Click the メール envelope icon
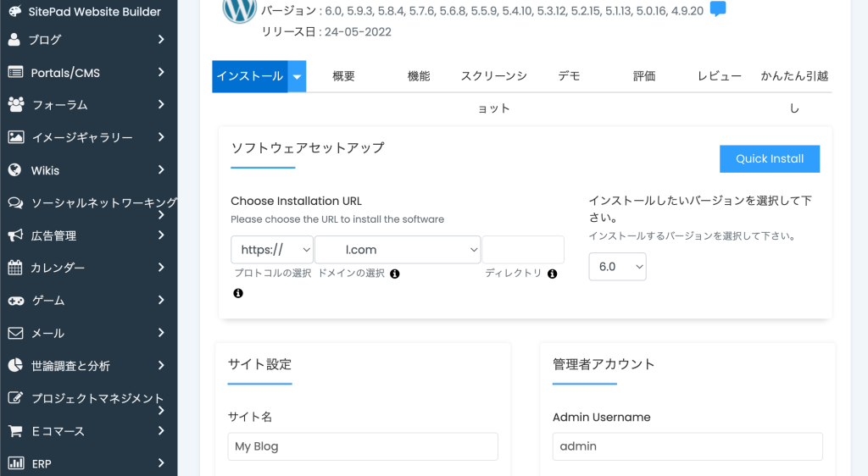Image resolution: width=868 pixels, height=476 pixels. point(15,333)
